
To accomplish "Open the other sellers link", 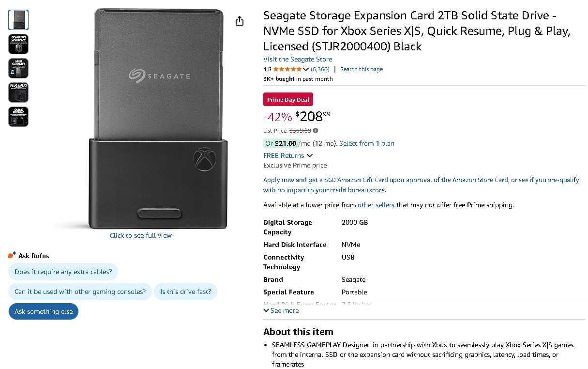I will [x=376, y=205].
